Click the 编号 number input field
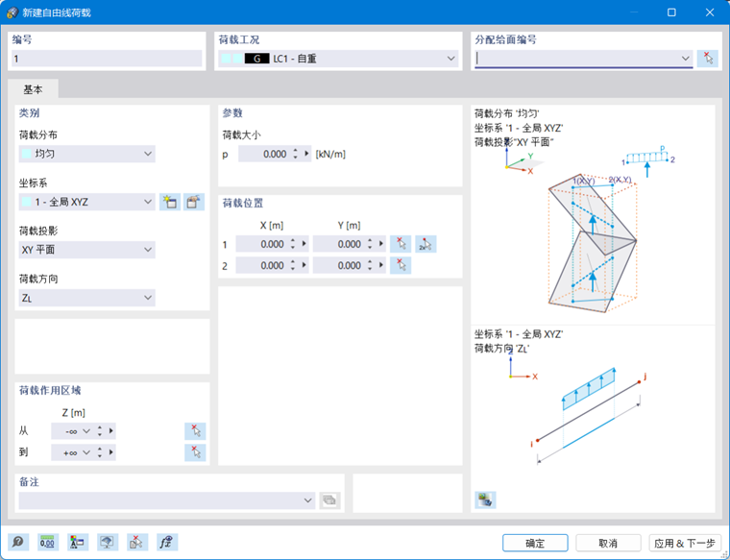The width and height of the screenshot is (730, 560). pyautogui.click(x=107, y=59)
